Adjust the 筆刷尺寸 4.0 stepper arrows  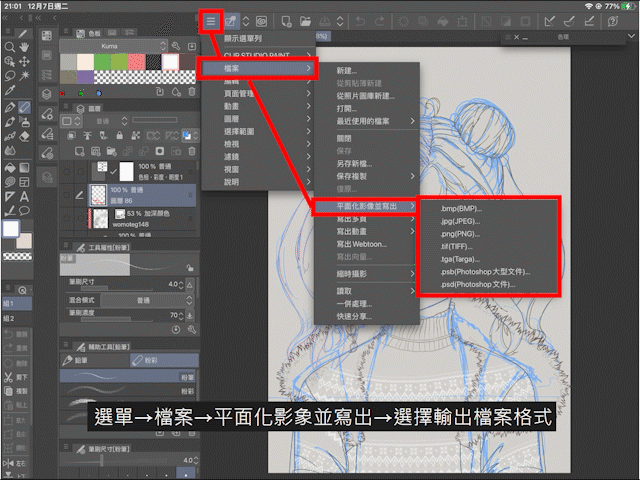(181, 284)
